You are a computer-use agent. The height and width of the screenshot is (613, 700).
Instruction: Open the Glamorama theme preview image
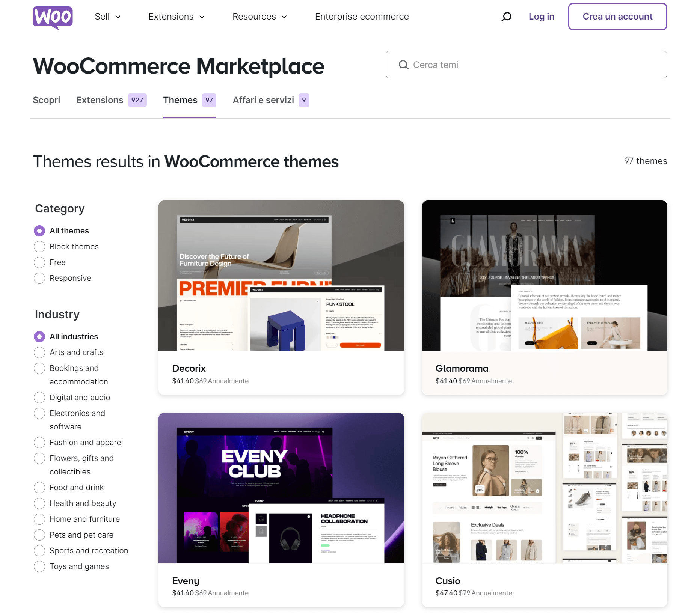point(545,276)
